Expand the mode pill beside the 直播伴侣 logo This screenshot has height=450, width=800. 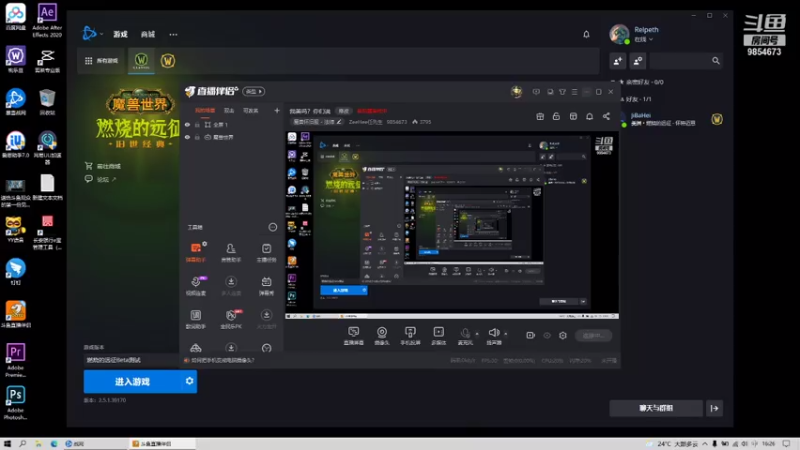[x=254, y=91]
